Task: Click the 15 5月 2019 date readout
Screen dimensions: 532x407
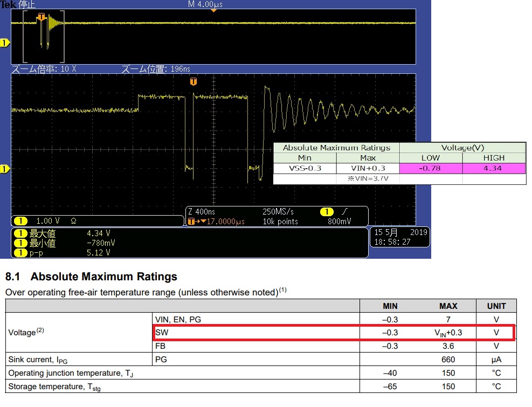Action: [400, 232]
